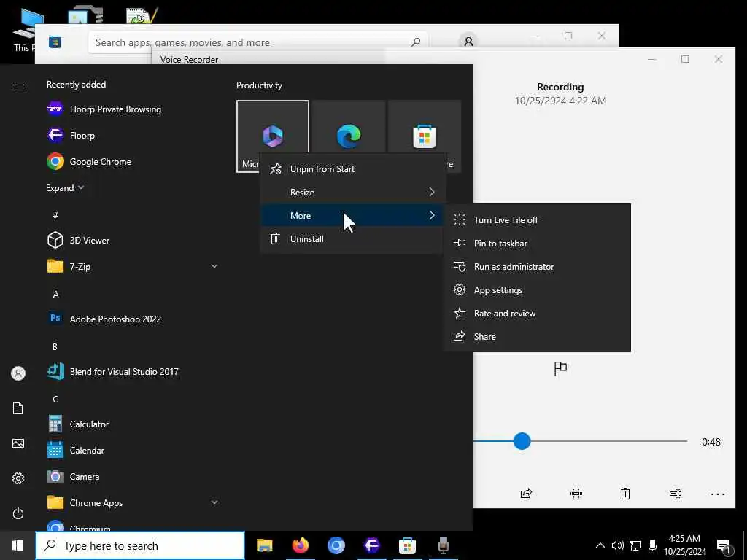Image resolution: width=747 pixels, height=560 pixels.
Task: Click the microphone tray icon
Action: (653, 545)
